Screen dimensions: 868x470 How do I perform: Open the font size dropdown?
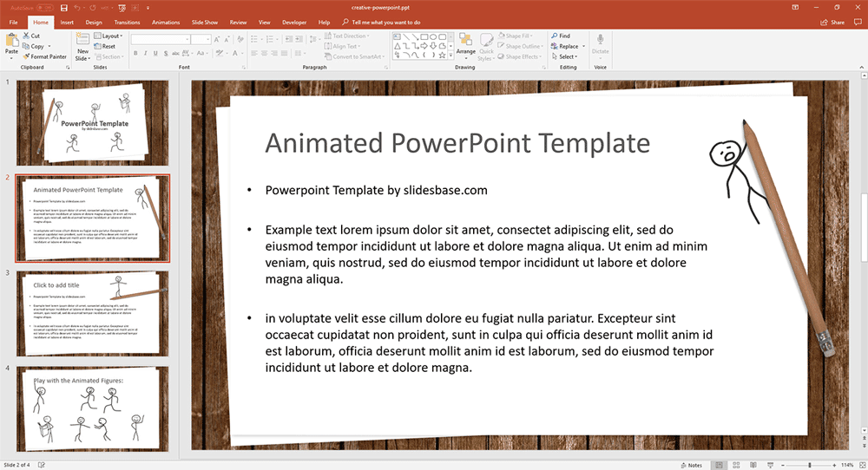(208, 39)
